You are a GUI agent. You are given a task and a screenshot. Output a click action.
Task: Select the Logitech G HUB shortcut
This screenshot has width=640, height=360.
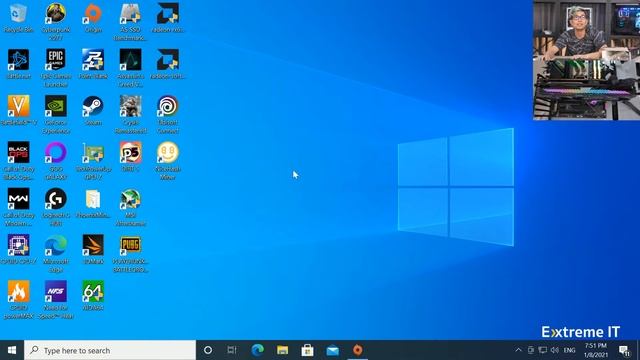[56, 207]
